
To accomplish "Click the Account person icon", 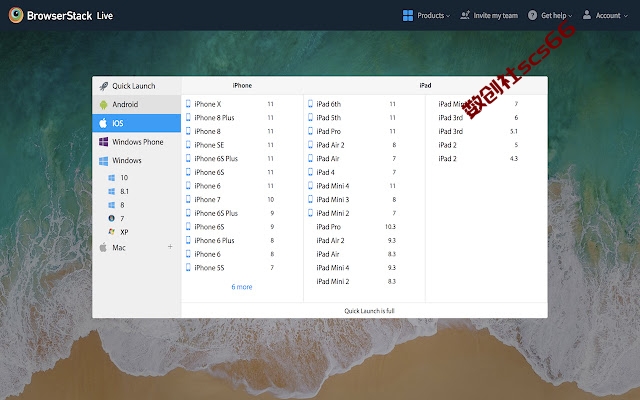I will pos(587,15).
